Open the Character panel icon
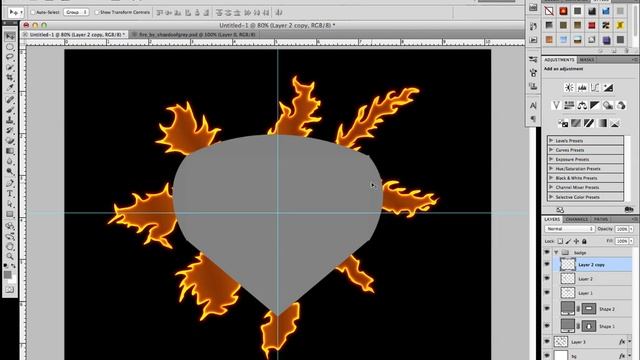Image resolution: width=640 pixels, height=360 pixels. pos(533,106)
